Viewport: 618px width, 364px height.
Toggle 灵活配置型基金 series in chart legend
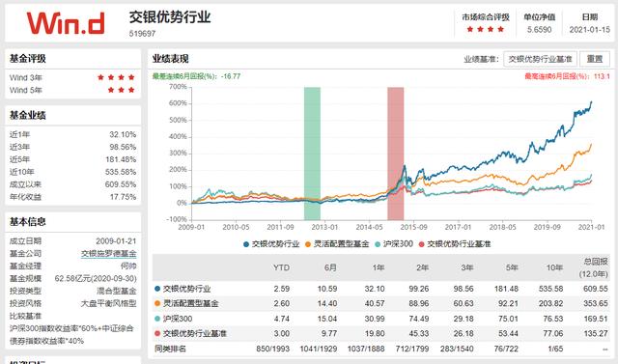coord(337,244)
